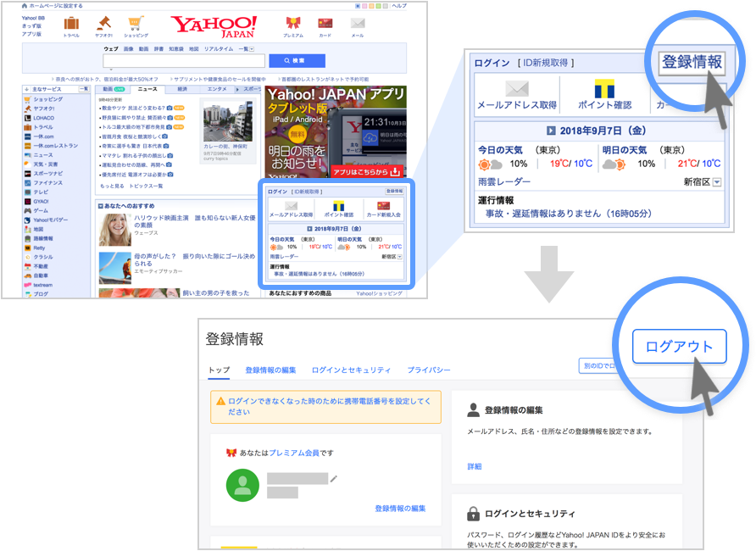
Task: Open the ショッピング cart icon in Yahoo header
Action: coord(136,24)
